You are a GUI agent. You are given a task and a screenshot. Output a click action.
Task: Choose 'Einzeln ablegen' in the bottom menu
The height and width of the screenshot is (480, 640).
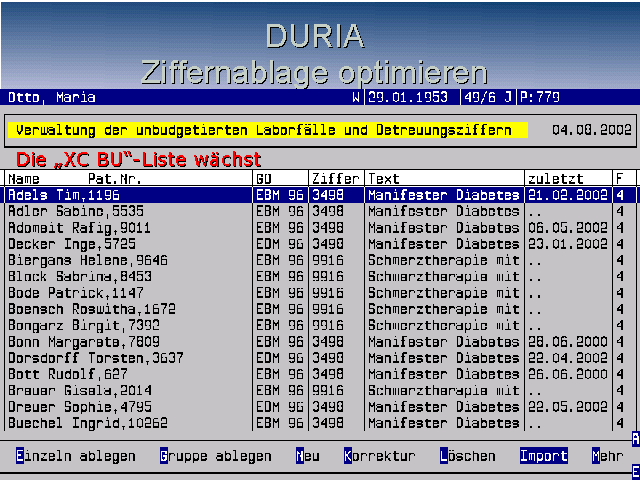coord(76,456)
